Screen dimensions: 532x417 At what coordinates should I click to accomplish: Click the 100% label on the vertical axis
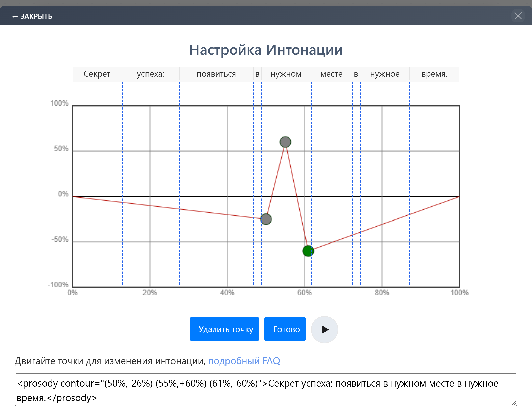tap(59, 103)
